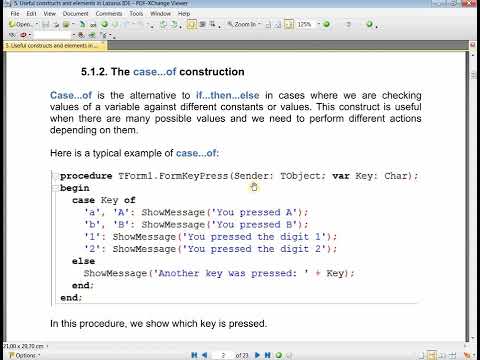The width and height of the screenshot is (480, 360).
Task: Click the green plus zoom button at far right of the toolbar
Action: click(x=370, y=24)
